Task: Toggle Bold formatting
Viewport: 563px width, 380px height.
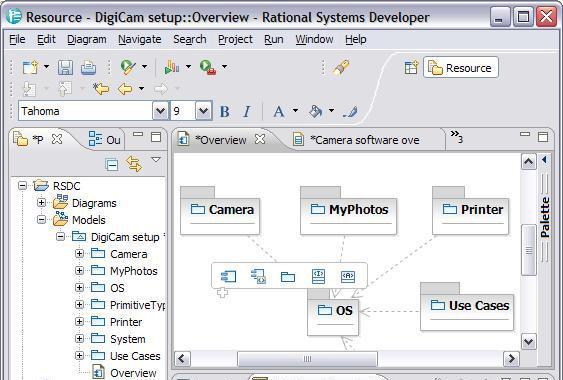Action: pos(225,111)
